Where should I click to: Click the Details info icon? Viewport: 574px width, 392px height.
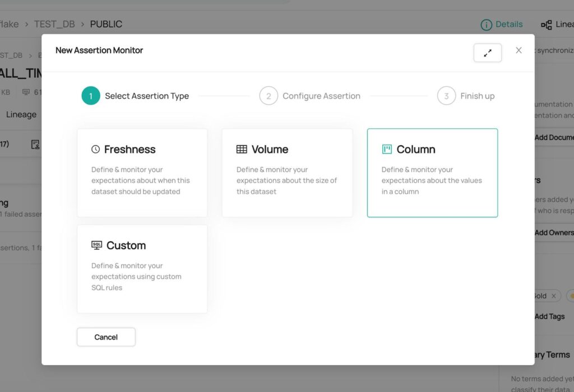click(x=486, y=25)
